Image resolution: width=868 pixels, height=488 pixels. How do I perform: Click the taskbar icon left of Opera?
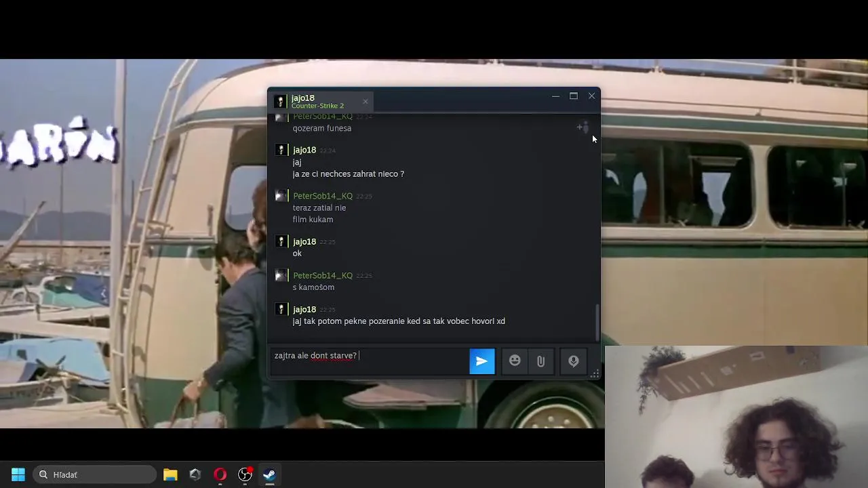point(195,474)
